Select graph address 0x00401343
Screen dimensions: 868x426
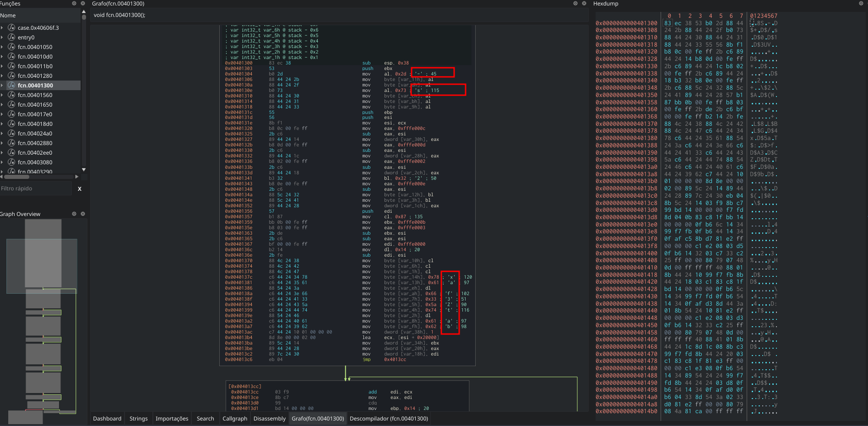tap(239, 183)
